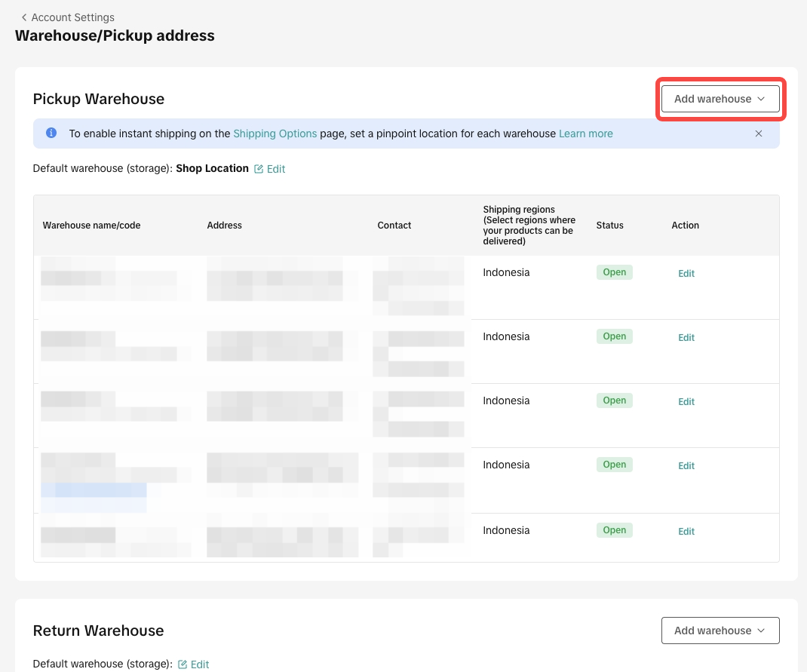Screen dimensions: 807x672
Task: Click edit pencil icon under Return Warehouse
Action: [183, 664]
